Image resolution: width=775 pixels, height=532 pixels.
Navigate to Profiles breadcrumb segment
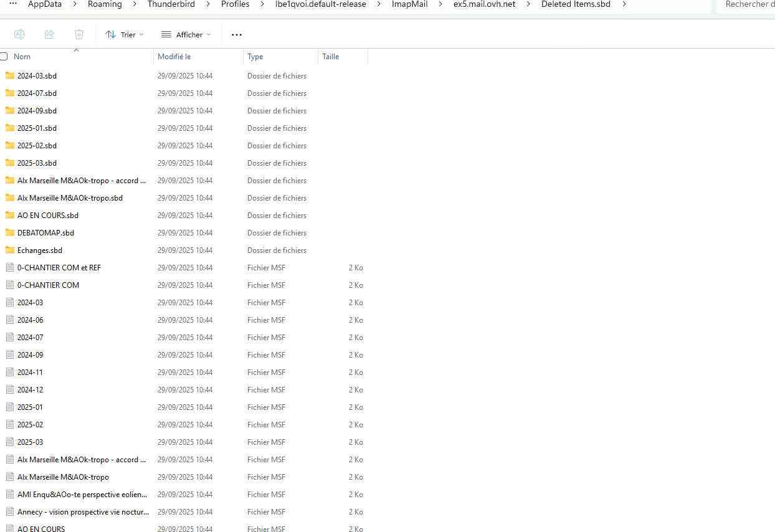pyautogui.click(x=235, y=4)
